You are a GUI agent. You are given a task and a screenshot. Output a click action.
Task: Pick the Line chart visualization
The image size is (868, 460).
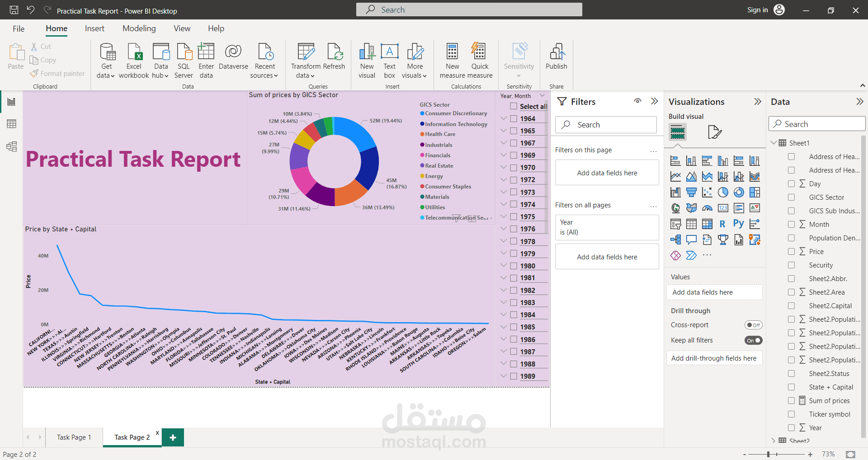(675, 177)
